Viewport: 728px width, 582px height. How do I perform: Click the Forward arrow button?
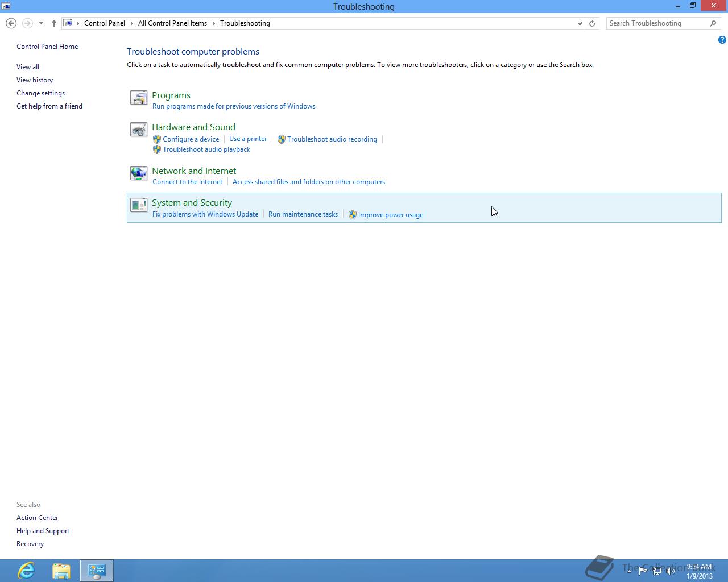(x=27, y=23)
